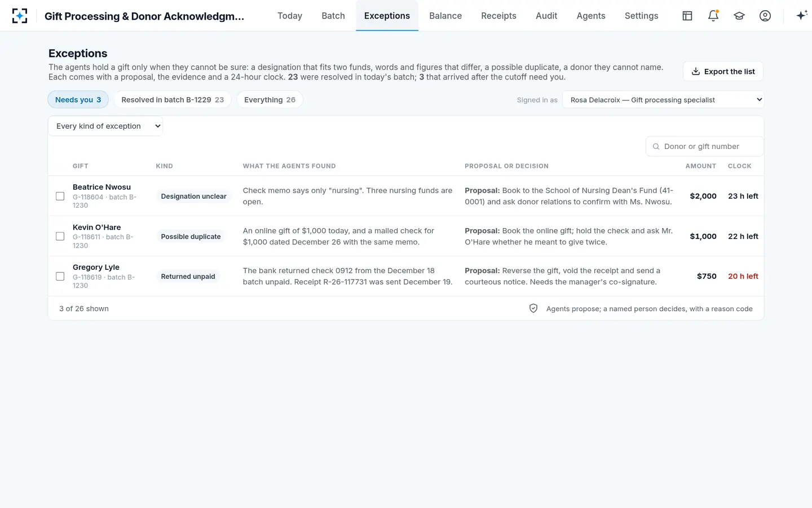Open the Receipts tab

498,16
